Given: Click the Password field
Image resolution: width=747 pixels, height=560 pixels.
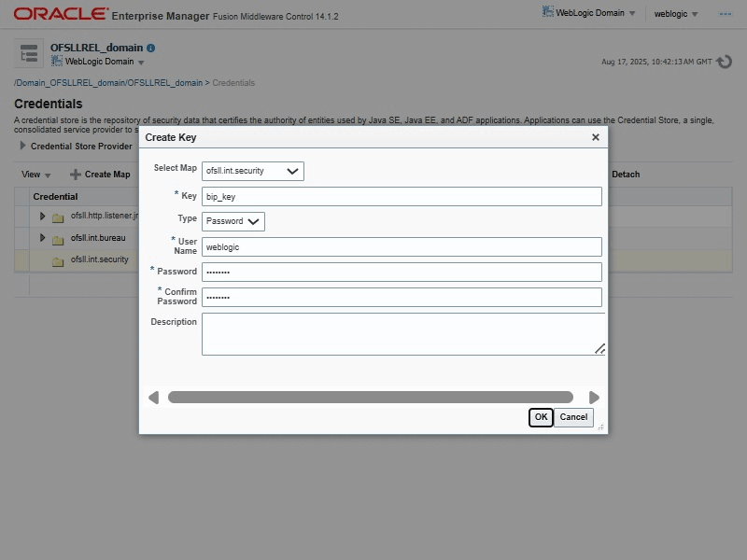Looking at the screenshot, I should click(x=402, y=272).
